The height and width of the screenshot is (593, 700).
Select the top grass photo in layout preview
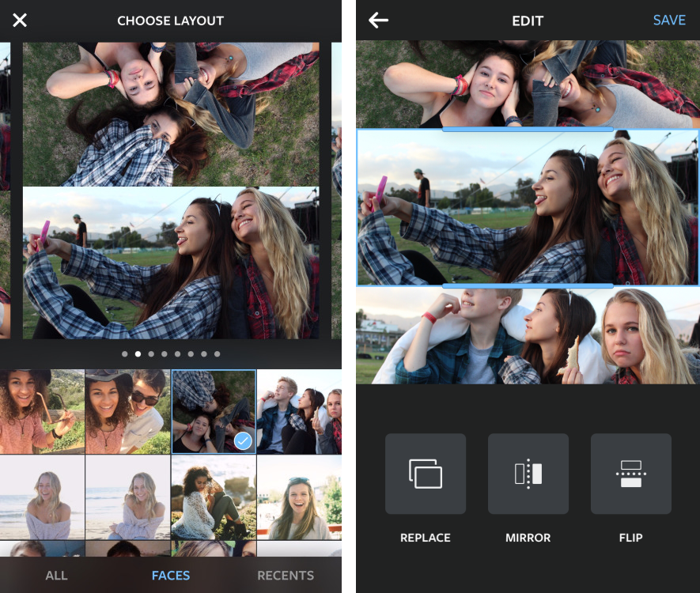coord(171,114)
